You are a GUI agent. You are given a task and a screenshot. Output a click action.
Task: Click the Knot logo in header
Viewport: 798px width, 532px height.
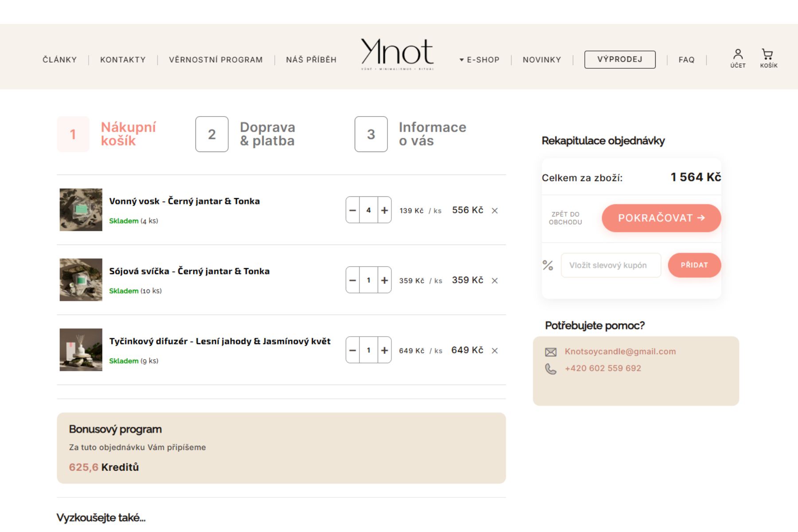coord(397,55)
